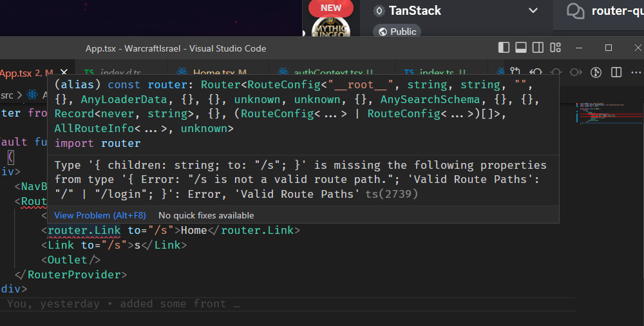Click View Problem (Alt+F8) link
The width and height of the screenshot is (644, 326).
[100, 215]
